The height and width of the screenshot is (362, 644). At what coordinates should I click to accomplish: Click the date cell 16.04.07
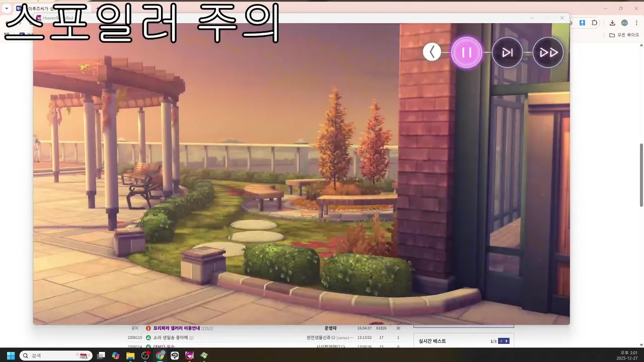coord(364,328)
